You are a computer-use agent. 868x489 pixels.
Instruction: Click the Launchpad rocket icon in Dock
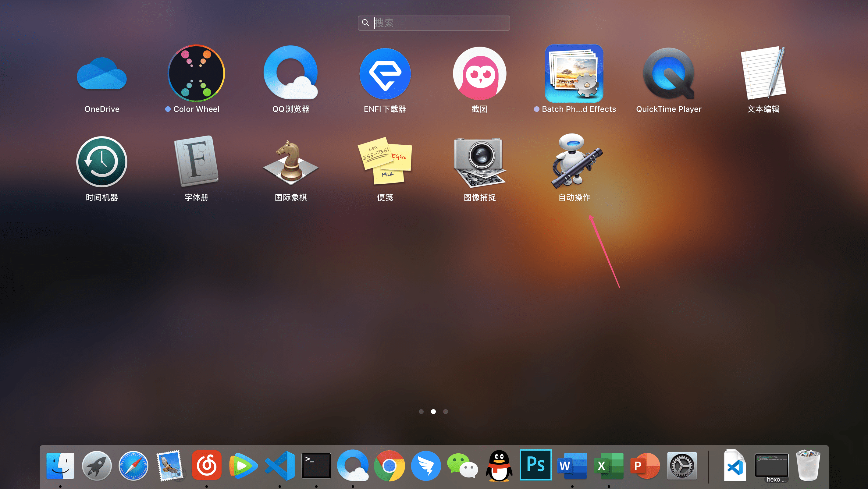[97, 466]
